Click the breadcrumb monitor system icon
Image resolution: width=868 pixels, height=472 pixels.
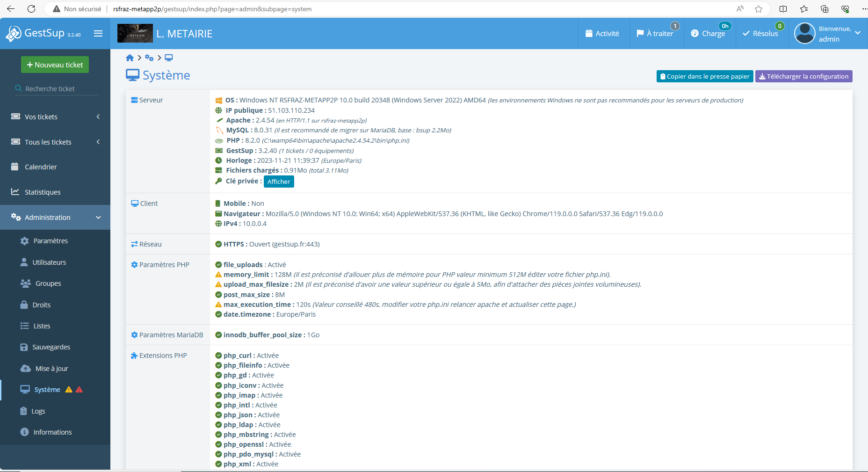click(169, 58)
